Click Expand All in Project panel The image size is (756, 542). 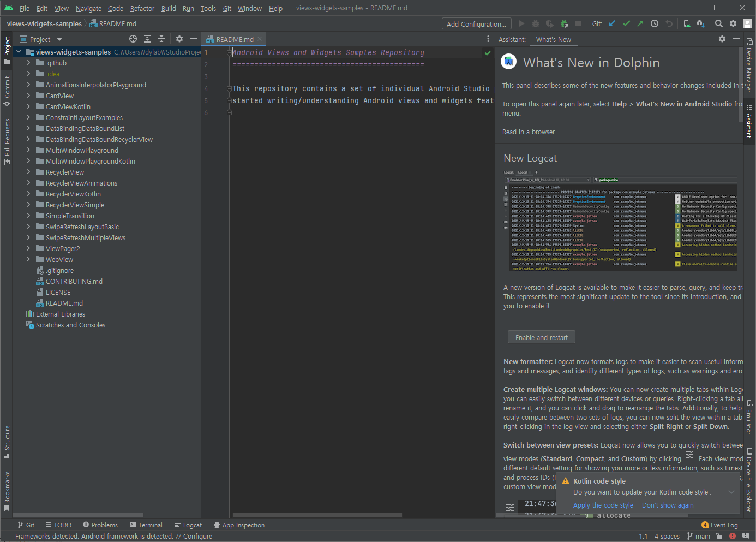[147, 39]
